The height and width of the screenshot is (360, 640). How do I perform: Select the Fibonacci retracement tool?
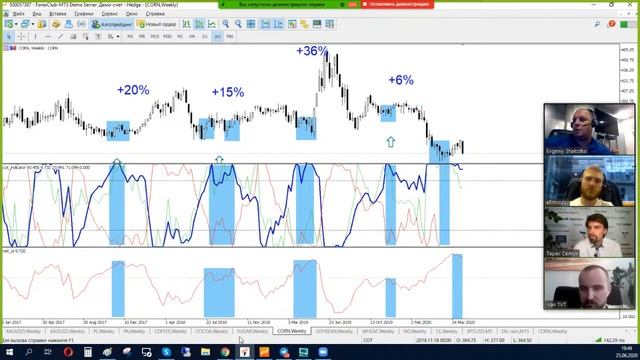pos(86,36)
